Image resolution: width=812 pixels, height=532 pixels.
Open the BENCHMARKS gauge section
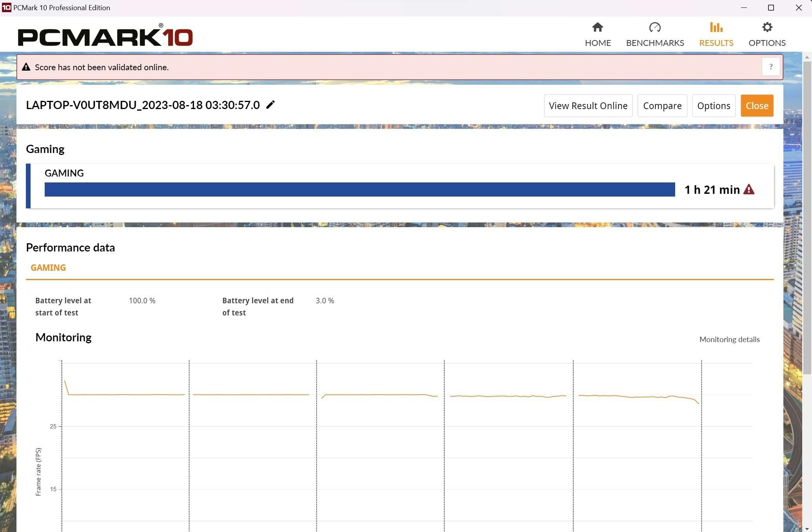[x=655, y=35]
